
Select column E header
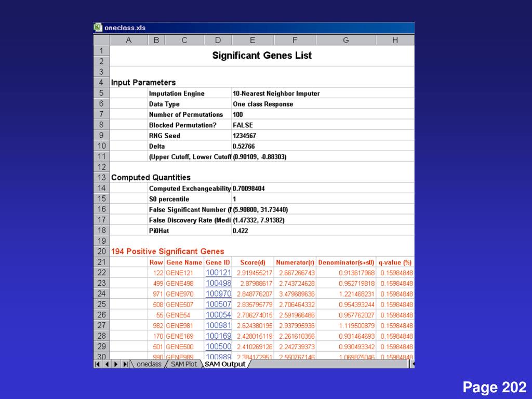[252, 40]
